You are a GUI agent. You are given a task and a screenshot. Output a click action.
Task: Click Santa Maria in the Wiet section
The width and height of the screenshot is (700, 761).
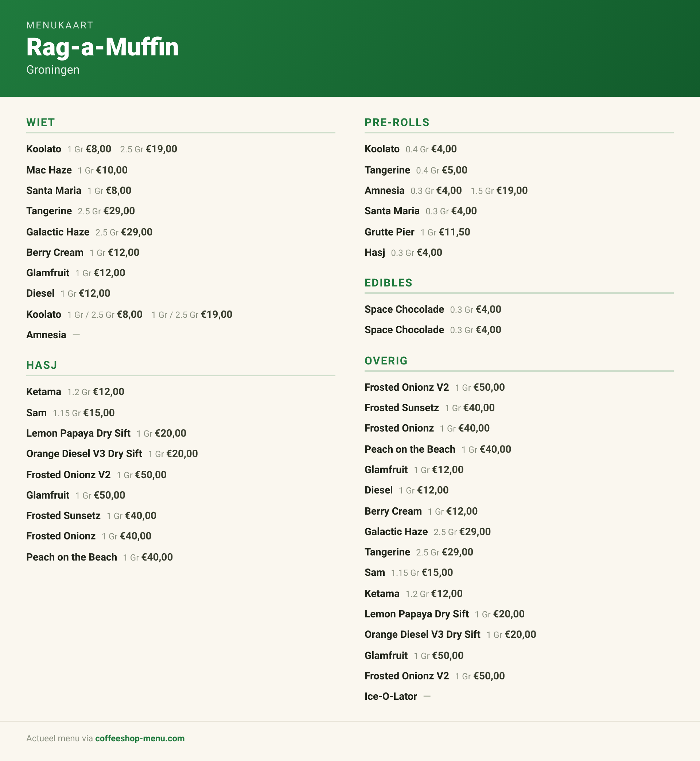click(54, 191)
